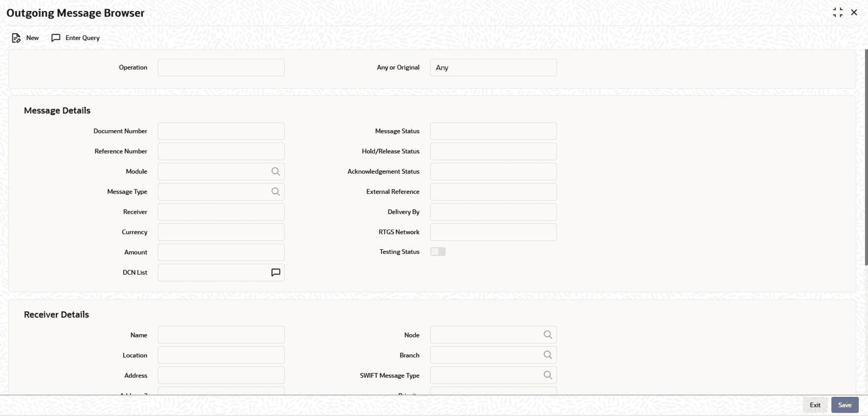Focus the Location field
Image resolution: width=868 pixels, height=416 pixels.
221,355
